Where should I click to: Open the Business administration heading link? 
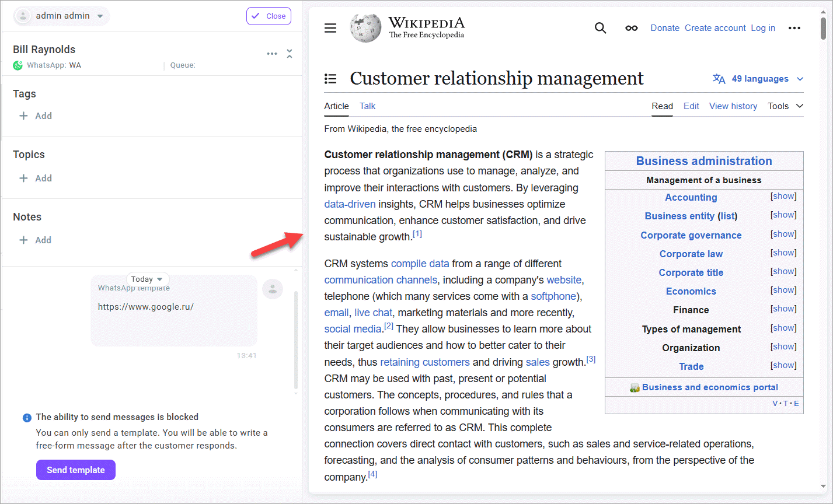704,161
